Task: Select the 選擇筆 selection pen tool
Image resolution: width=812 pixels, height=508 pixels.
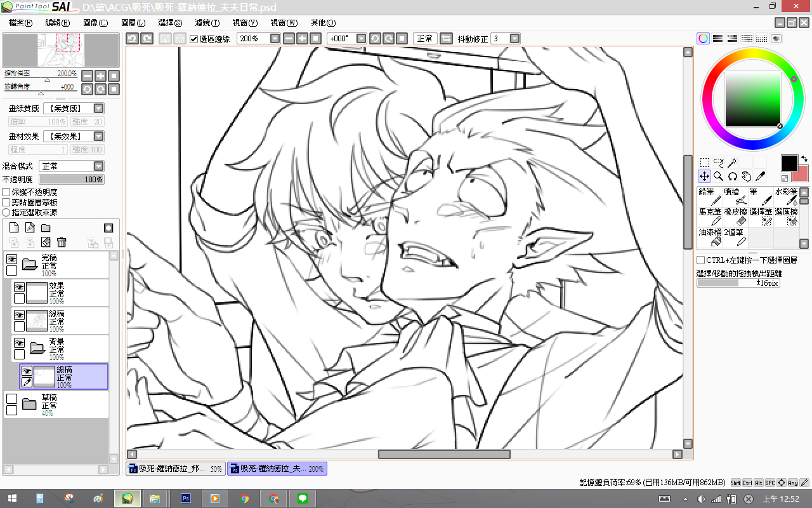Action: click(761, 217)
